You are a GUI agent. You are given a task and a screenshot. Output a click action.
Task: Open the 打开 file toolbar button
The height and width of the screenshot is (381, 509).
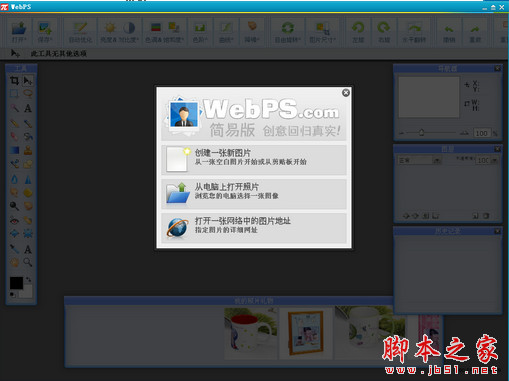tap(19, 32)
